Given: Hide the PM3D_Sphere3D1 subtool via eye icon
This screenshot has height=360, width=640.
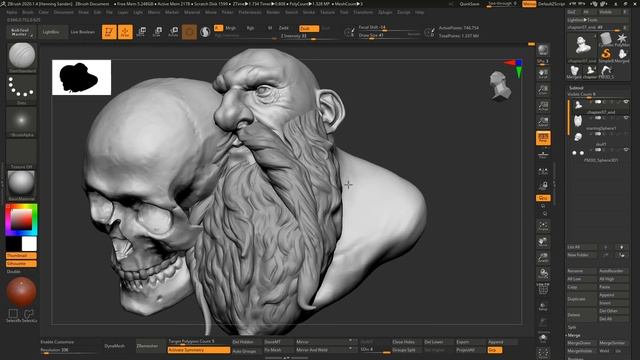Looking at the screenshot, I should click(626, 150).
